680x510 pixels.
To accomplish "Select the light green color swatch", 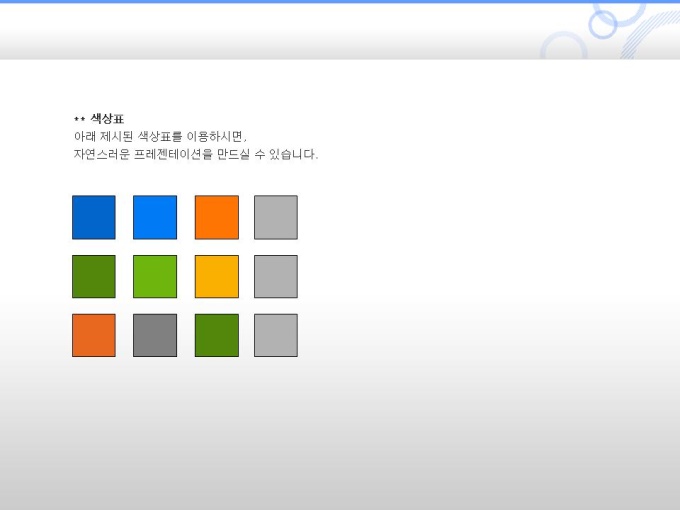I will tap(155, 276).
